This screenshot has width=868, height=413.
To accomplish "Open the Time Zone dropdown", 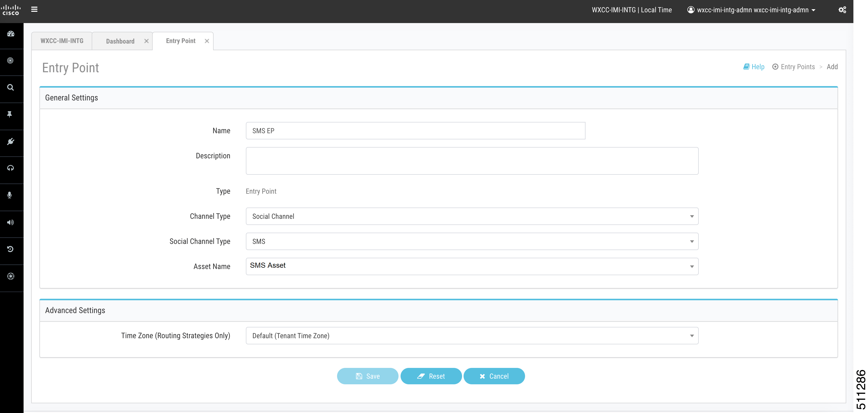I will pyautogui.click(x=472, y=336).
